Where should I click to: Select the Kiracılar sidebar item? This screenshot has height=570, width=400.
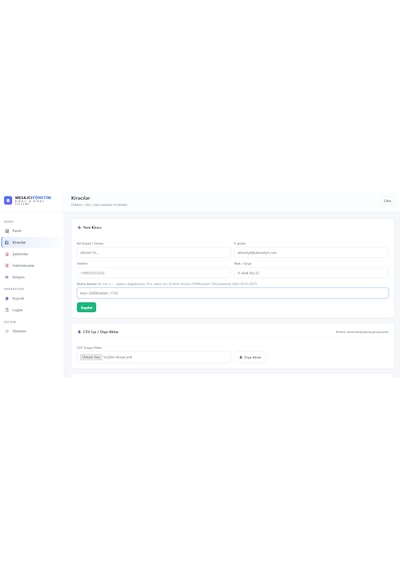[31, 242]
